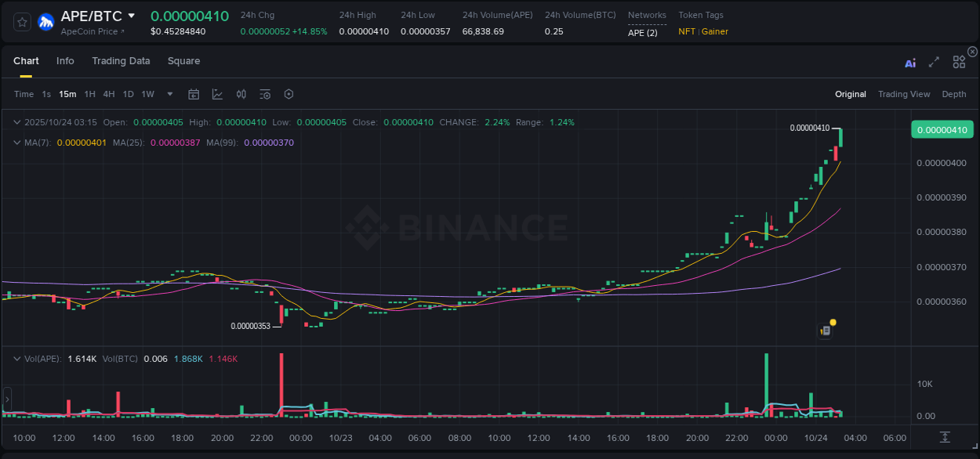Reset price scale icon at bottom-right
Image resolution: width=980 pixels, height=459 pixels.
945,436
